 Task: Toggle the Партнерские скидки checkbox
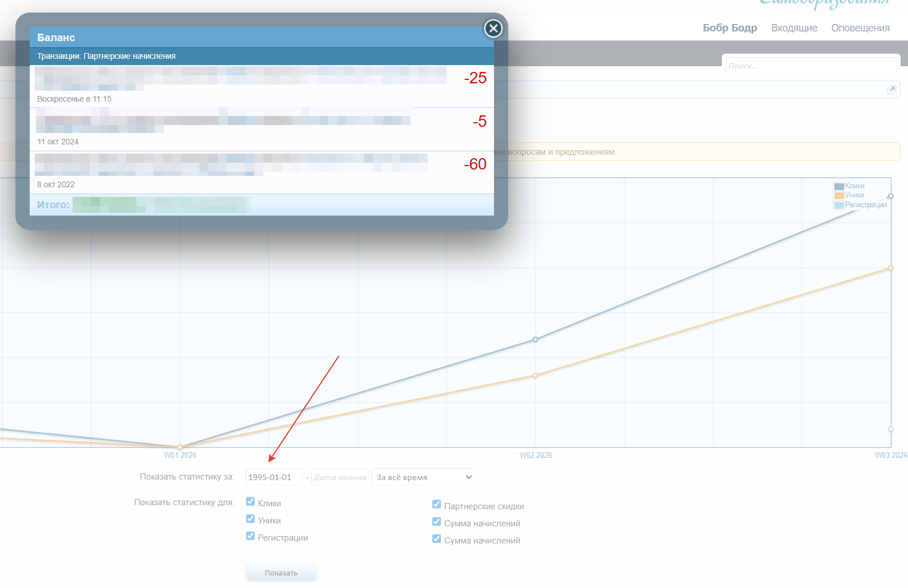coord(436,504)
